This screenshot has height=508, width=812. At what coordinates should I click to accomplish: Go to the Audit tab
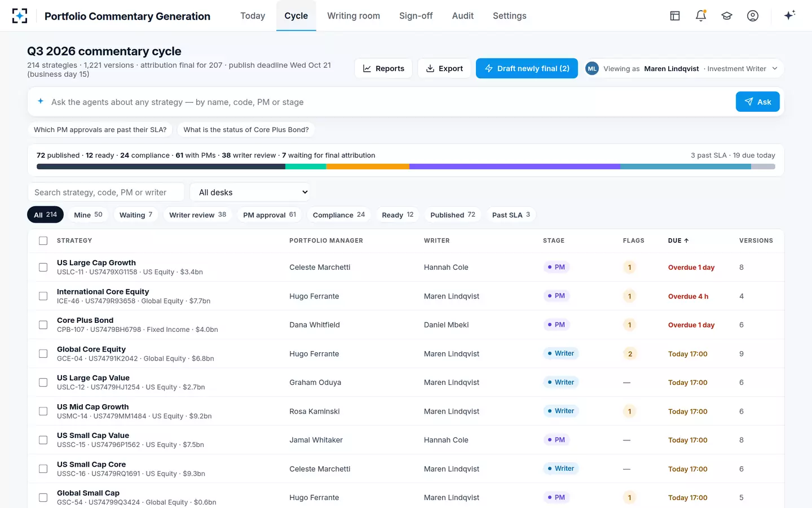click(x=463, y=16)
